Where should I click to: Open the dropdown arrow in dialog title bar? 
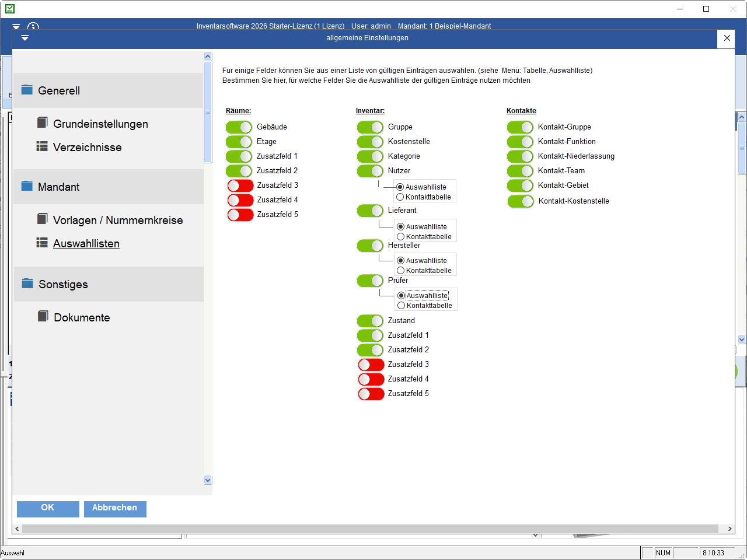(25, 38)
